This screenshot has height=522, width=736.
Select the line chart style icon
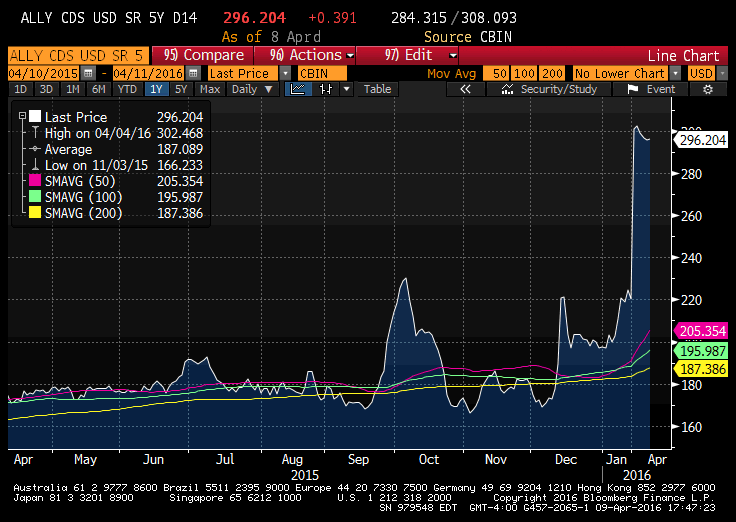298,89
